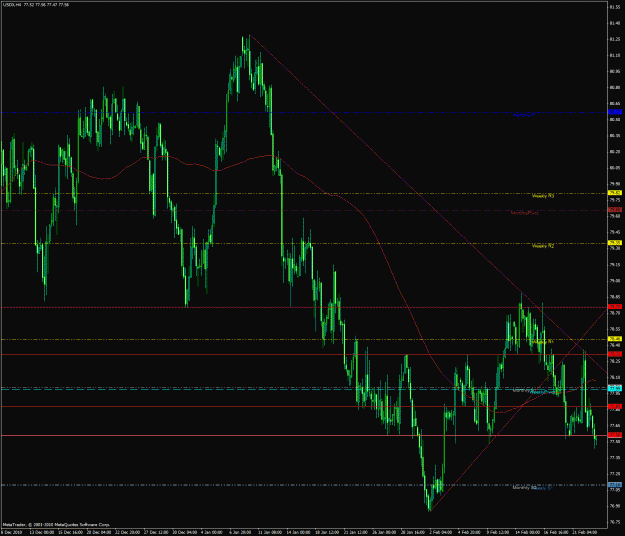Select the cyan price tag on the price axis

tap(615, 388)
